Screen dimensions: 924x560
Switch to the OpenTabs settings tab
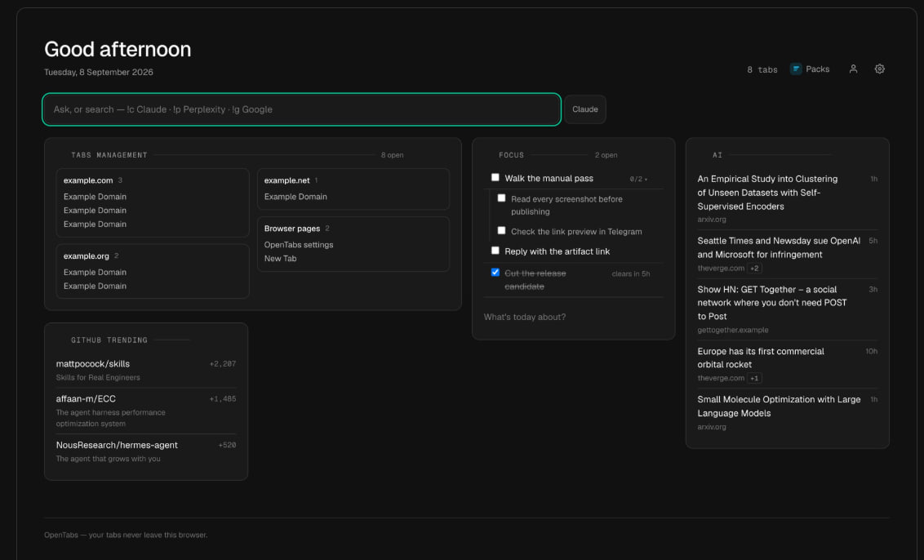(x=298, y=245)
